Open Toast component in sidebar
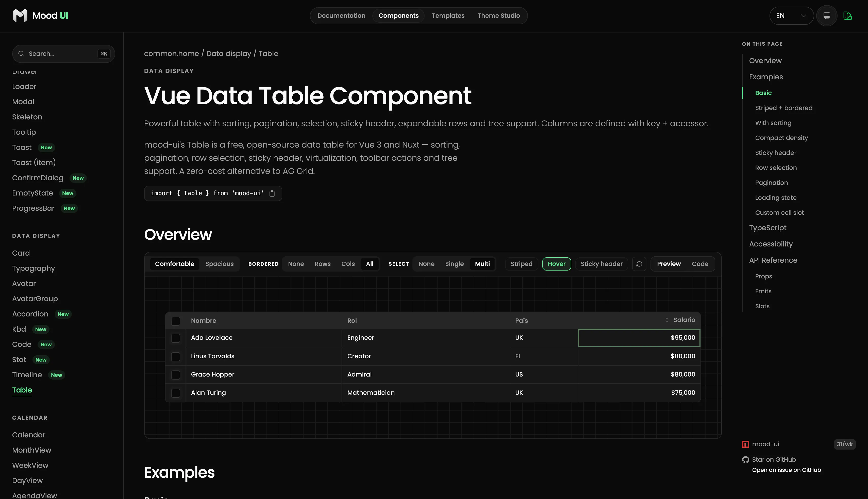Screen dimensions: 868x499 22,147
